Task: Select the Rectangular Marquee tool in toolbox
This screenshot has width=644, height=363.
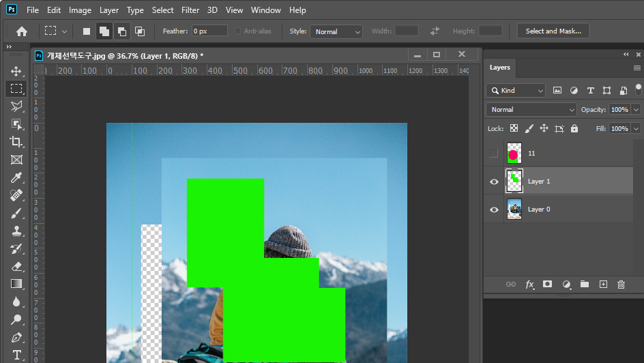Action: 16,89
